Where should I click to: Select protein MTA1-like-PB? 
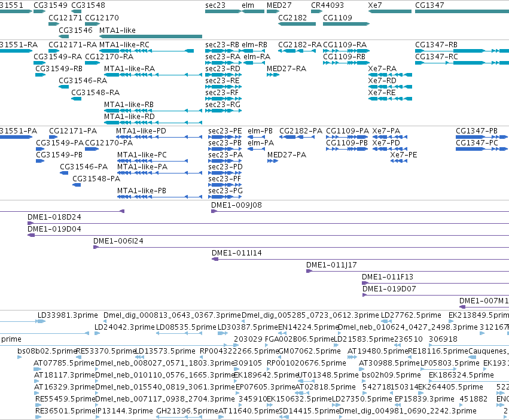(159, 197)
